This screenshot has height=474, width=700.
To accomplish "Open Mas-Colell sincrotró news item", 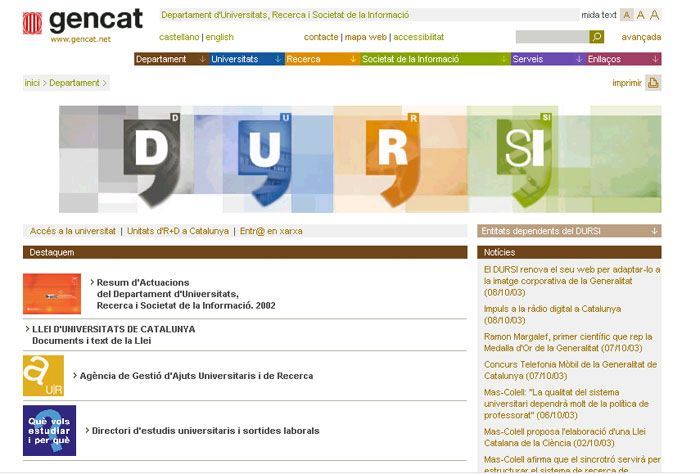I will point(572,464).
